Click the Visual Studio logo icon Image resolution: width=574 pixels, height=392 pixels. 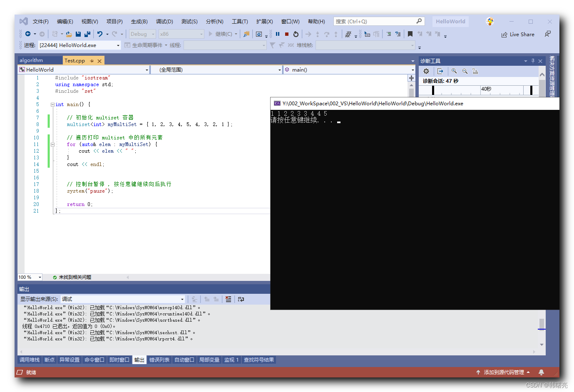coord(24,21)
